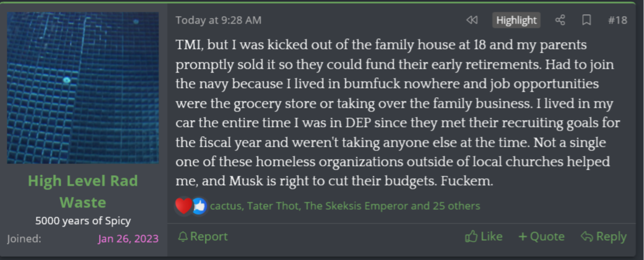Click the share post icon
644x260 pixels.
560,20
